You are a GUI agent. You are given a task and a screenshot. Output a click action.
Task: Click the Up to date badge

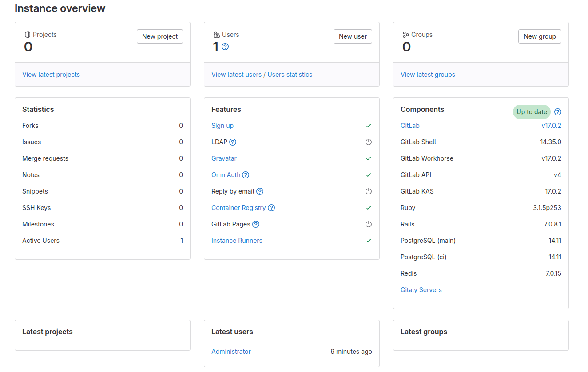pos(532,112)
